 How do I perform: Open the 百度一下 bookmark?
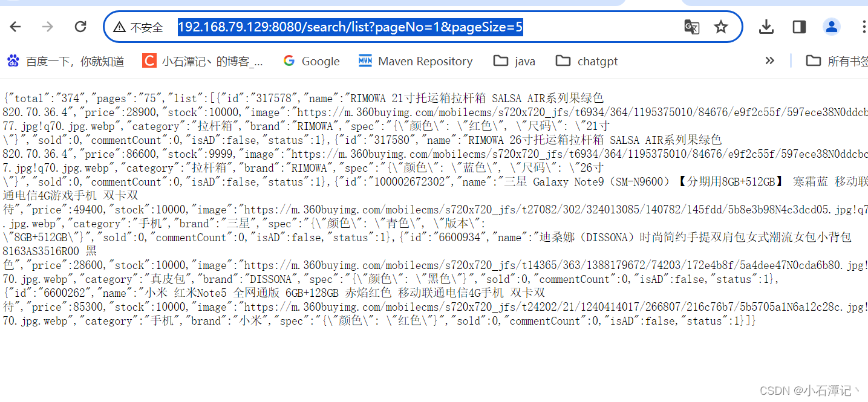[x=65, y=61]
